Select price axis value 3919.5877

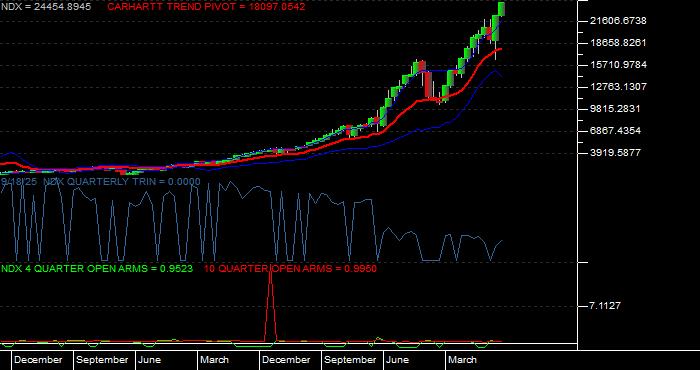click(x=615, y=152)
